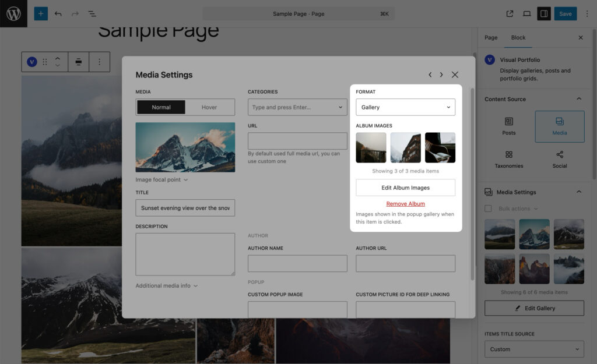The image size is (597, 364).
Task: Click the Remove Album link
Action: click(x=406, y=204)
